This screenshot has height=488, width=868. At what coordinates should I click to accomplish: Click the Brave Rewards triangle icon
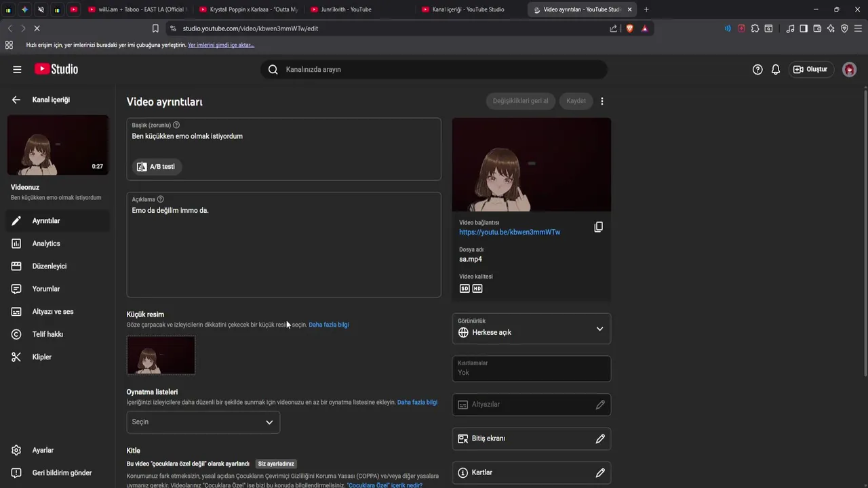click(644, 28)
